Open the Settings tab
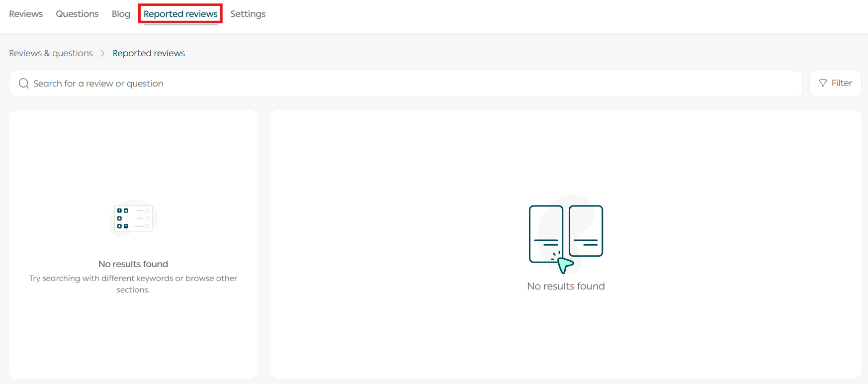Viewport: 868px width, 384px height. coord(248,14)
